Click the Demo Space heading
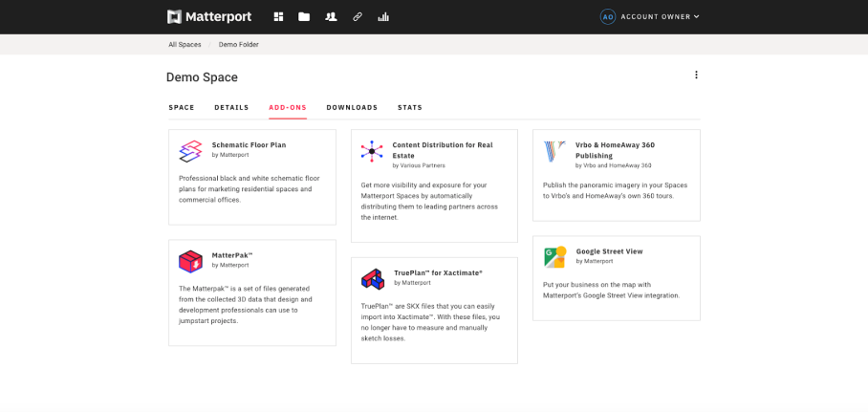The height and width of the screenshot is (412, 868). point(202,77)
